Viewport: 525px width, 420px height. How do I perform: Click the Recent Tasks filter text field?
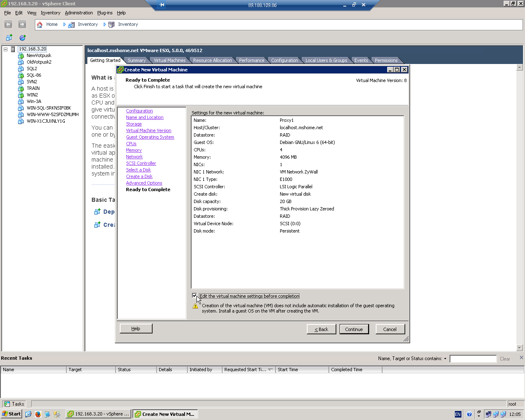(x=473, y=359)
